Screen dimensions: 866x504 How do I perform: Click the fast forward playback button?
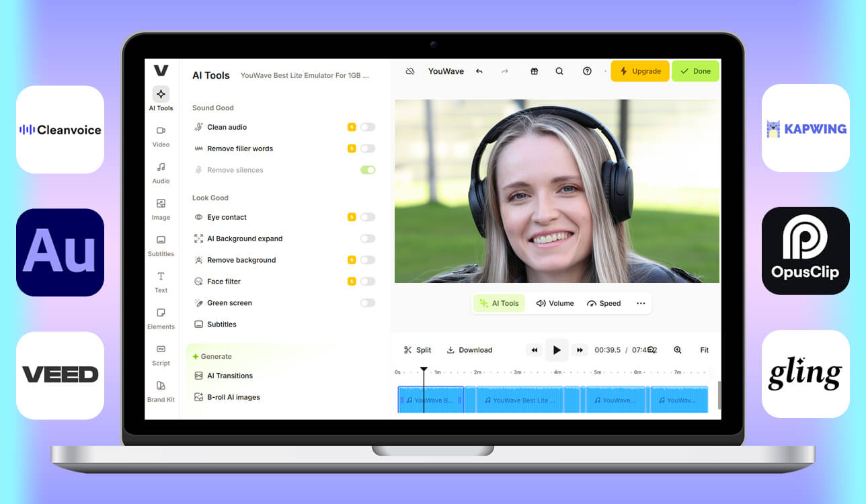pos(580,350)
